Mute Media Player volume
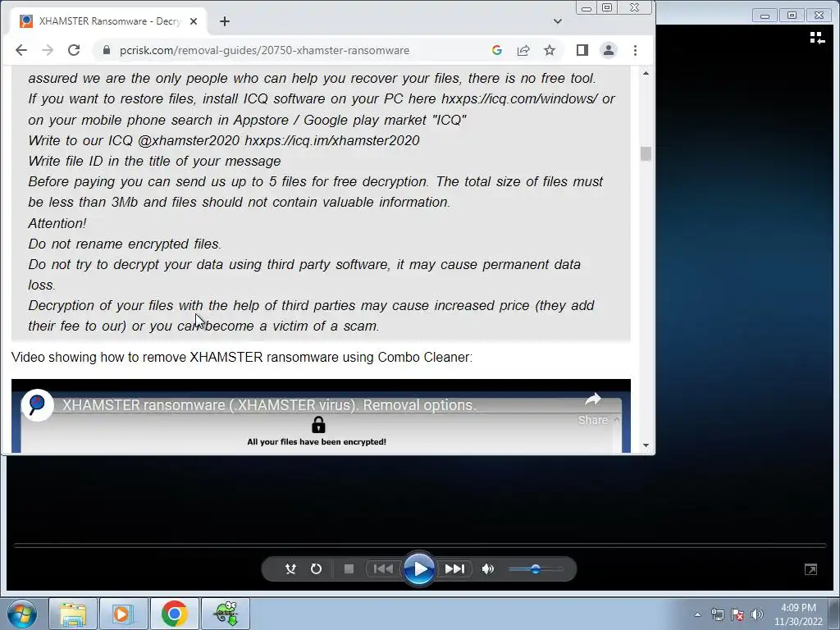This screenshot has height=630, width=840. click(487, 569)
